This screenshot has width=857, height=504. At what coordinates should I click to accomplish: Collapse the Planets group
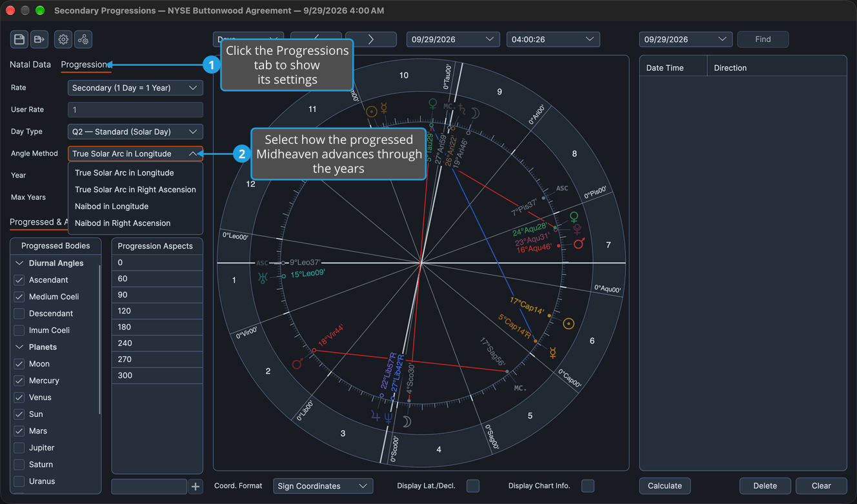tap(19, 347)
